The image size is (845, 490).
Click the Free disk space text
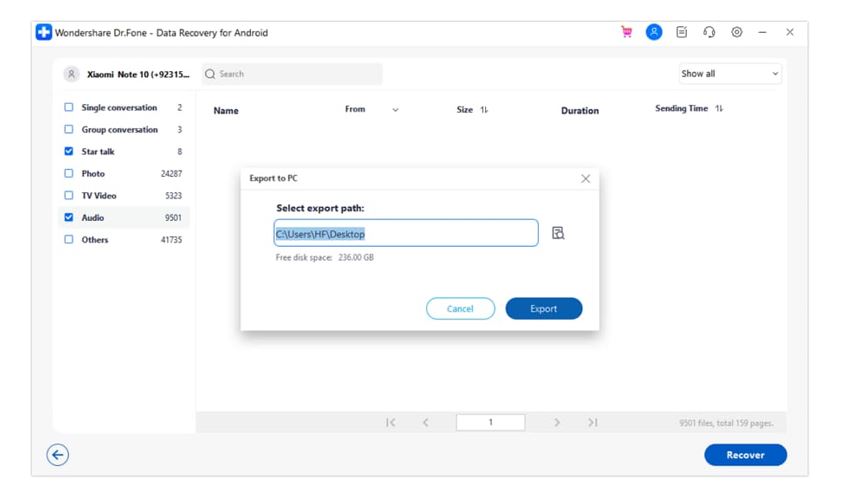pyautogui.click(x=324, y=258)
